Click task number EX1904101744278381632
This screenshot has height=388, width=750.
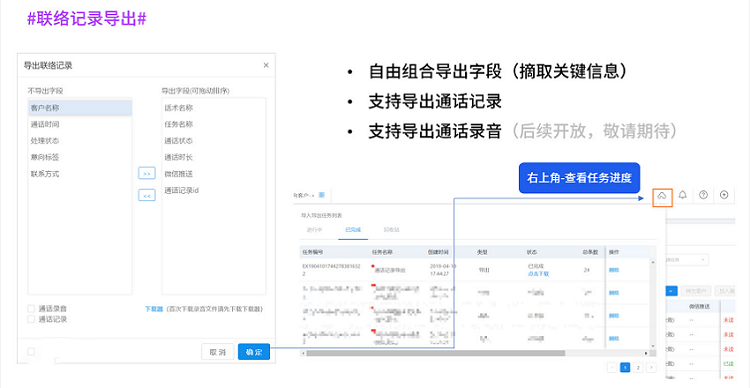(x=331, y=270)
